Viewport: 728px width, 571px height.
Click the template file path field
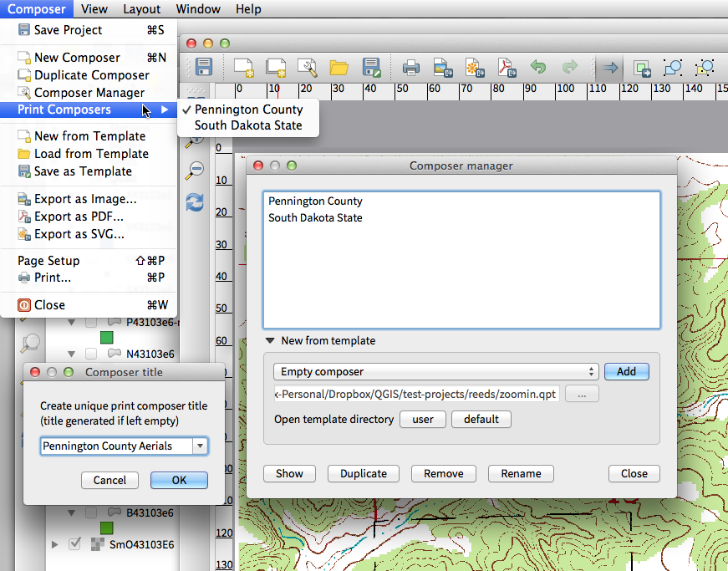tap(416, 394)
